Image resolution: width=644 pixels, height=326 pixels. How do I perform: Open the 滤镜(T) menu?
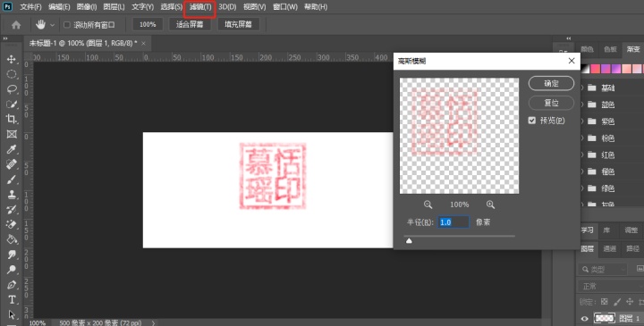[x=200, y=7]
